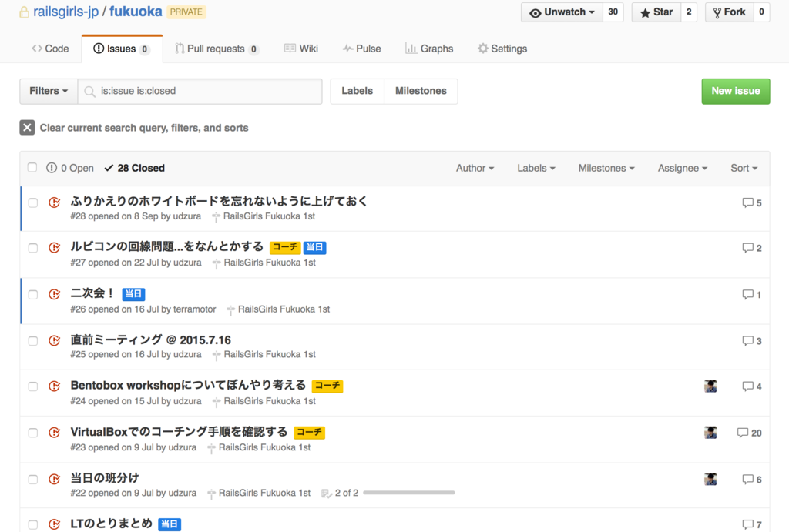Star the fukuoka repository
The image size is (789, 532).
[656, 12]
